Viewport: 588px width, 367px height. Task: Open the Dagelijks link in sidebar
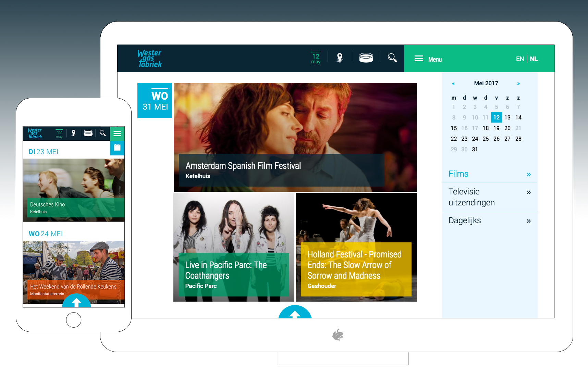[x=465, y=220]
